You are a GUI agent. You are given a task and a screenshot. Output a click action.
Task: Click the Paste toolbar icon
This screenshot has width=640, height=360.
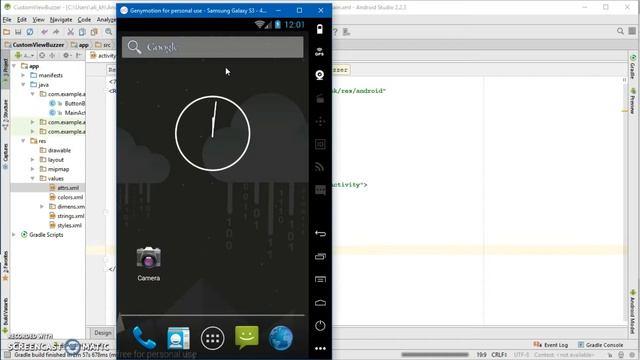tap(94, 32)
